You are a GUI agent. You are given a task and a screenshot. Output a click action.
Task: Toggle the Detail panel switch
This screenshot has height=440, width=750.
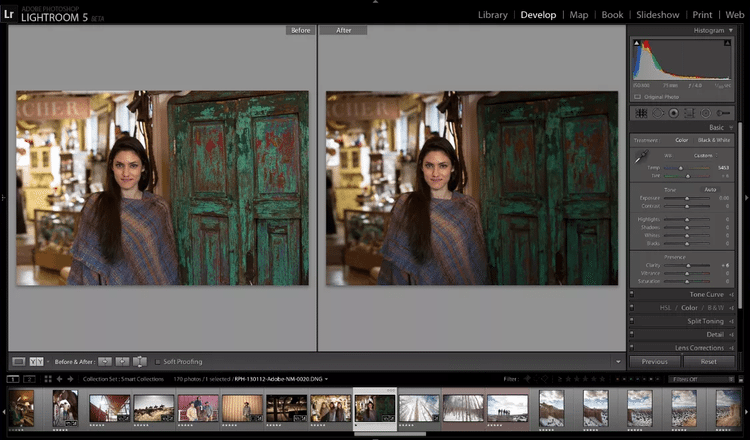click(632, 334)
